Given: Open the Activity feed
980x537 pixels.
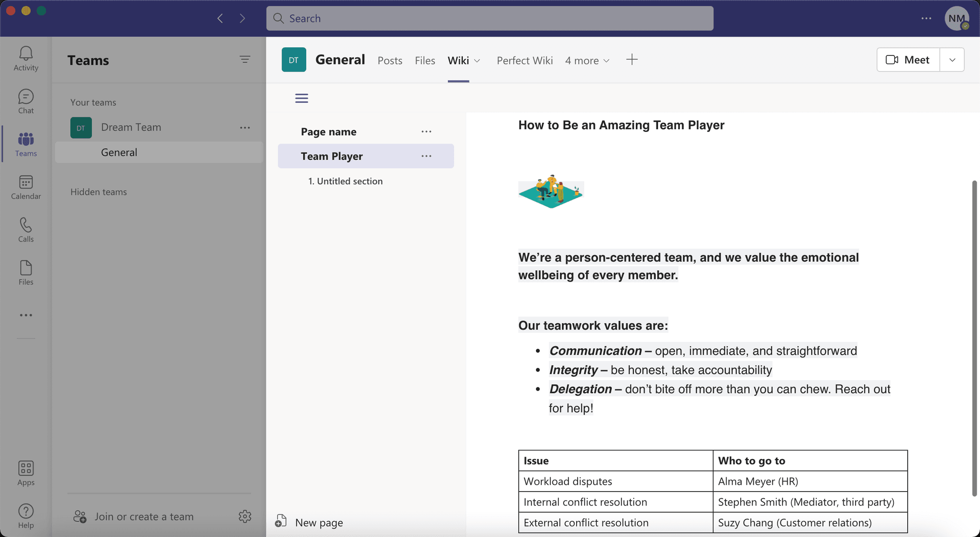Looking at the screenshot, I should (x=25, y=57).
